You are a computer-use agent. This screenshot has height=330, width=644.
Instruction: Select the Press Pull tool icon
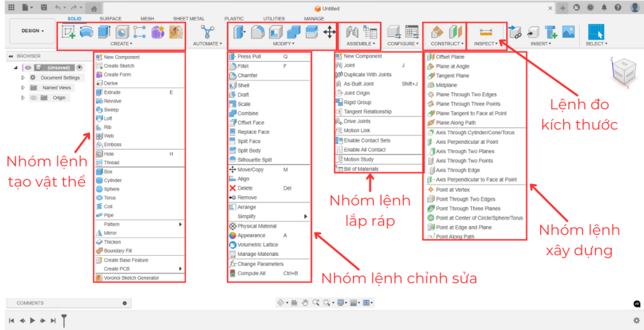239,31
